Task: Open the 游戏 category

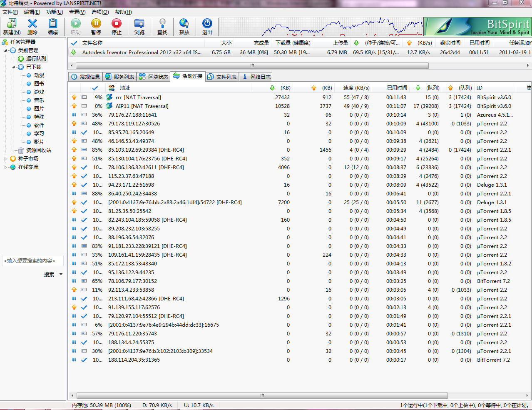Action: pyautogui.click(x=39, y=92)
